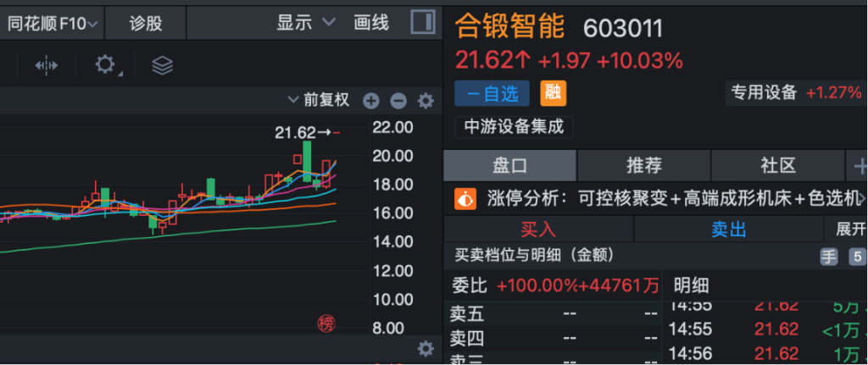The image size is (868, 365).
Task: Open the 中游设备集成 sector tag
Action: click(x=515, y=127)
